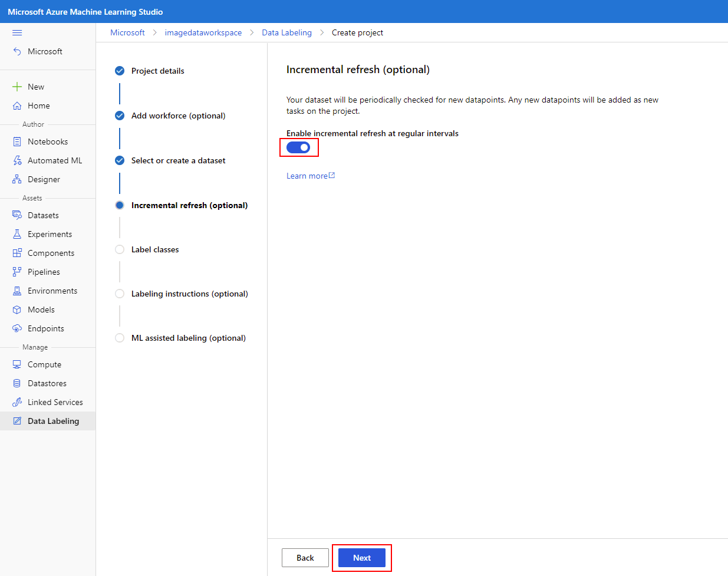
Task: Browse registered Models
Action: tap(41, 309)
